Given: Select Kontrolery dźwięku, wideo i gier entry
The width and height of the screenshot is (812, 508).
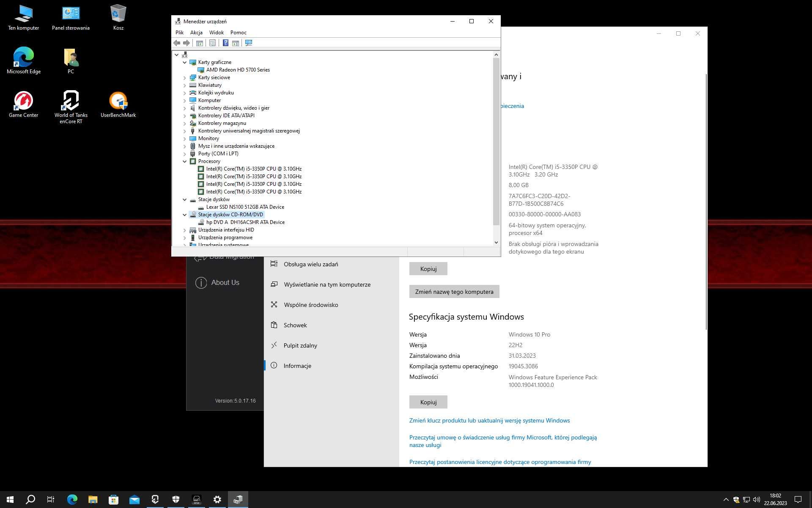Looking at the screenshot, I should (x=233, y=108).
